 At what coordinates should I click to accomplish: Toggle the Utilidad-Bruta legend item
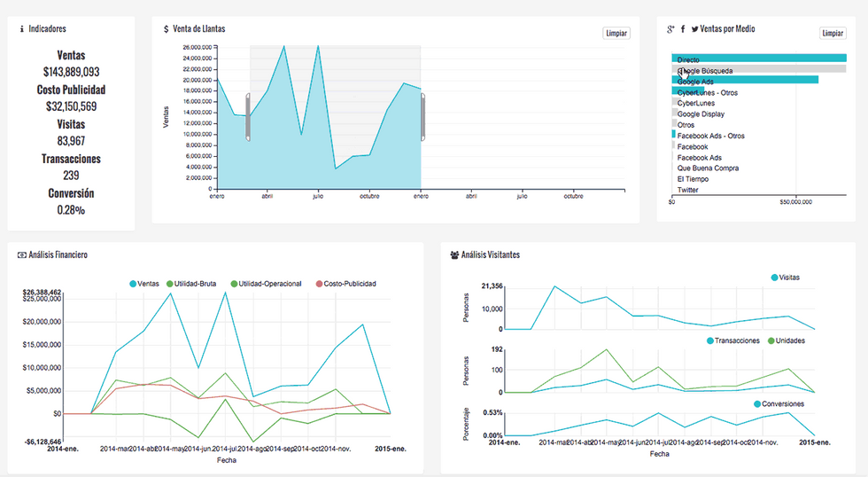[x=191, y=284]
